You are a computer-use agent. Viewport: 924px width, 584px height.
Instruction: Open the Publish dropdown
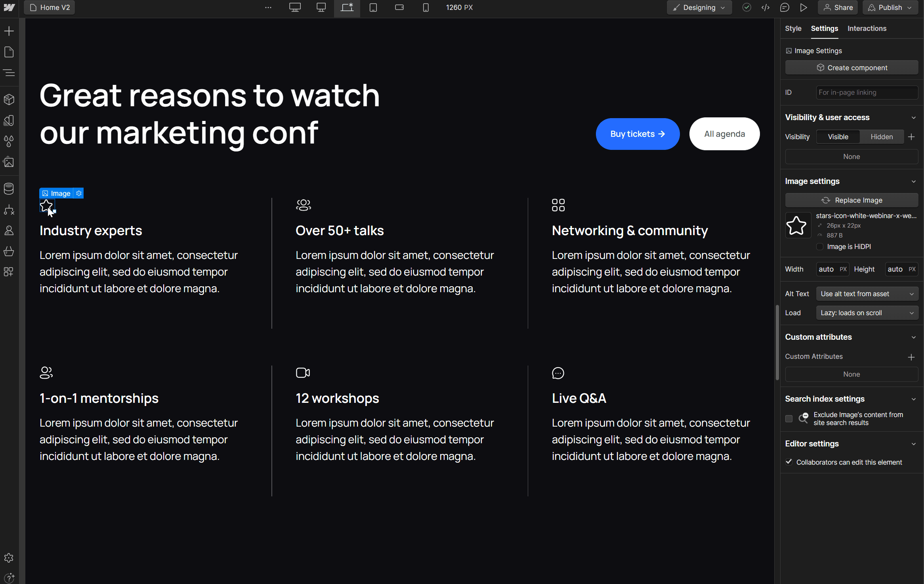[890, 8]
